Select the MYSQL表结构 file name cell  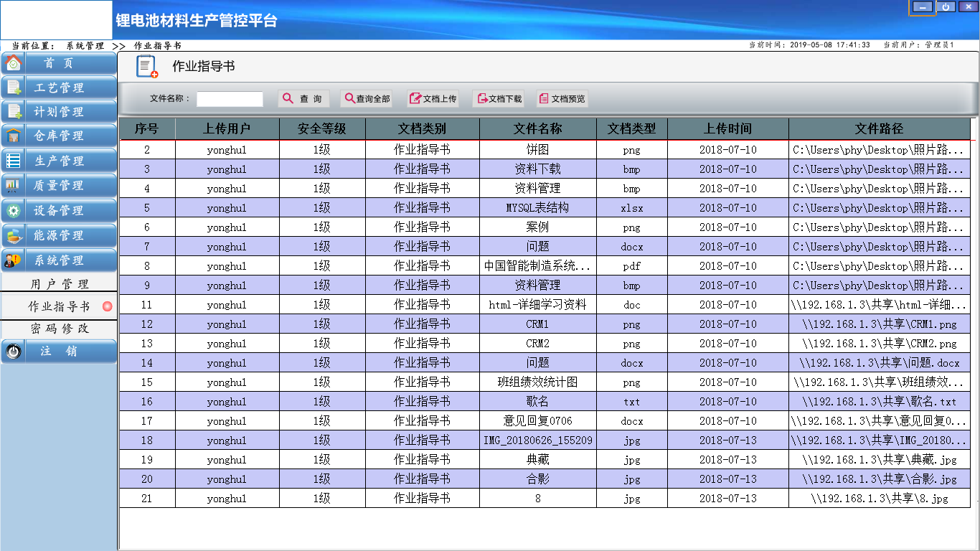(x=538, y=208)
